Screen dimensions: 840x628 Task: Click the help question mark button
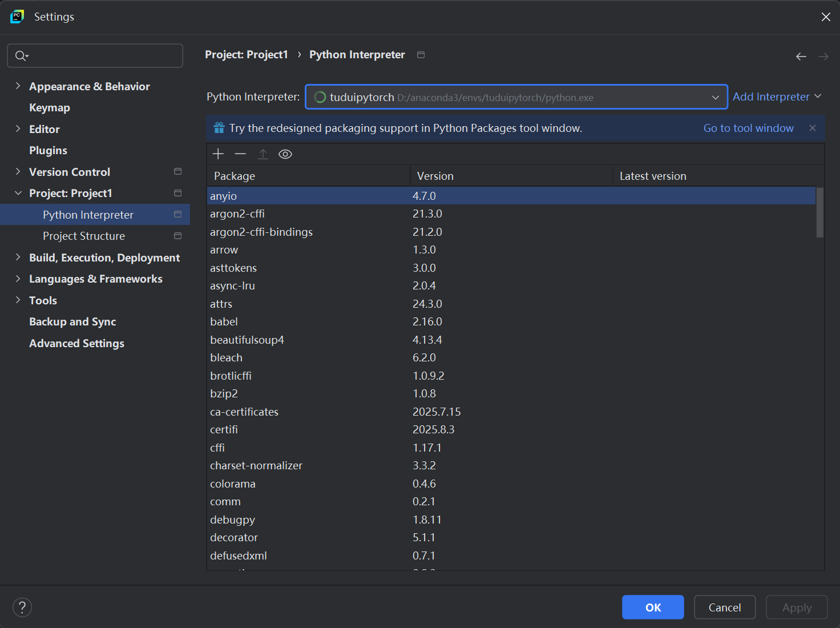[22, 607]
